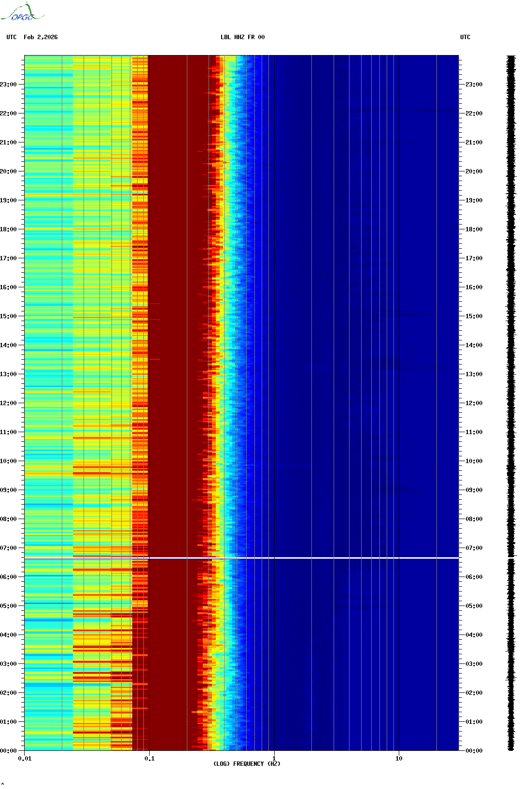Click the 03:00 time label on right axis
Viewport: 532px width, 789px height.
474,664
